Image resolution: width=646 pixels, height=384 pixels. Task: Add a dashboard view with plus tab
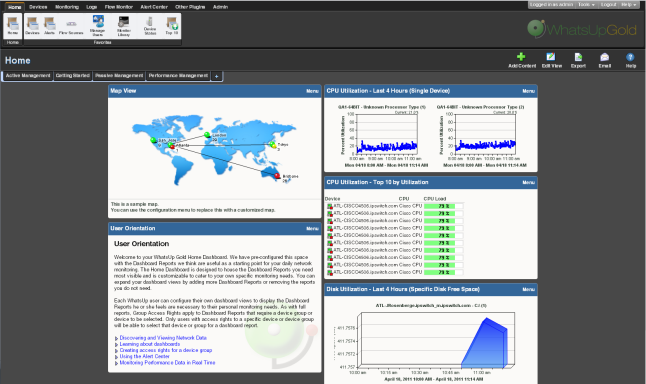217,76
